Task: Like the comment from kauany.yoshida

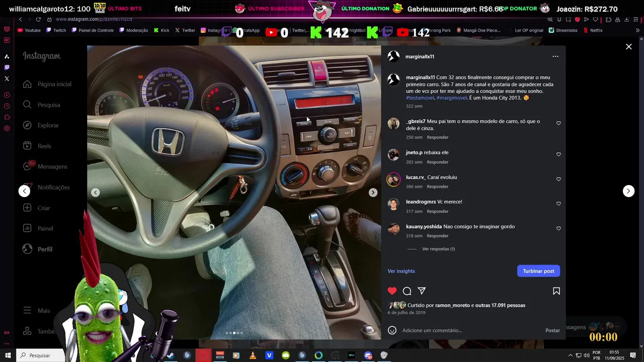Action: coord(558,228)
